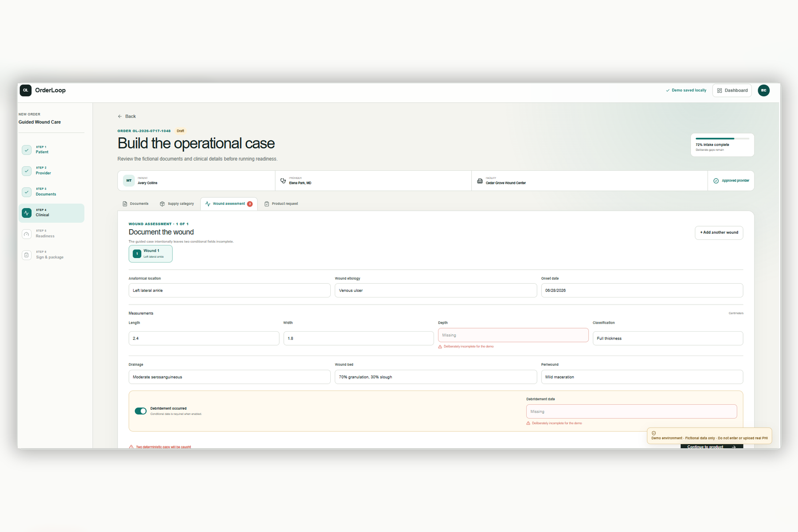The height and width of the screenshot is (532, 798).
Task: Click the Step 4 Clinical pulse icon
Action: (x=27, y=213)
